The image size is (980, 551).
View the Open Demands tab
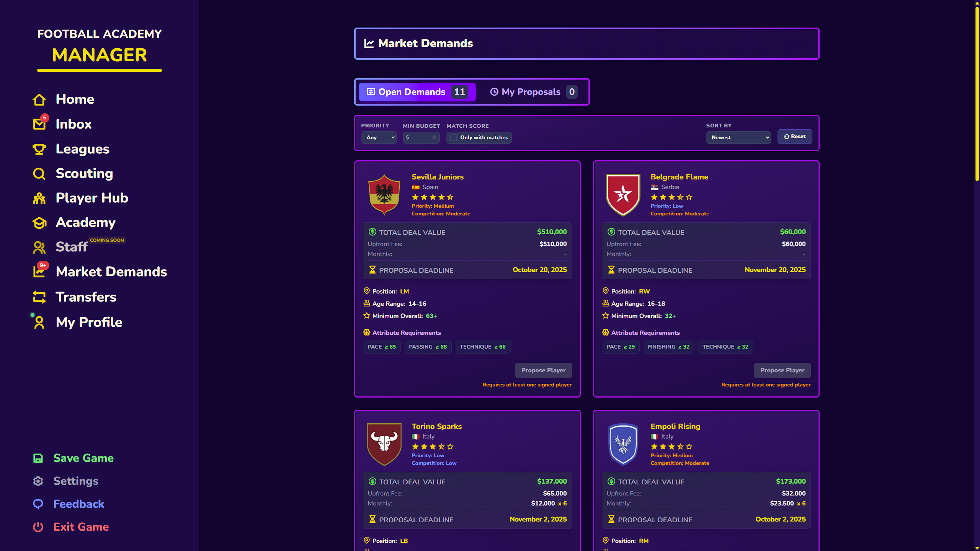[x=417, y=92]
